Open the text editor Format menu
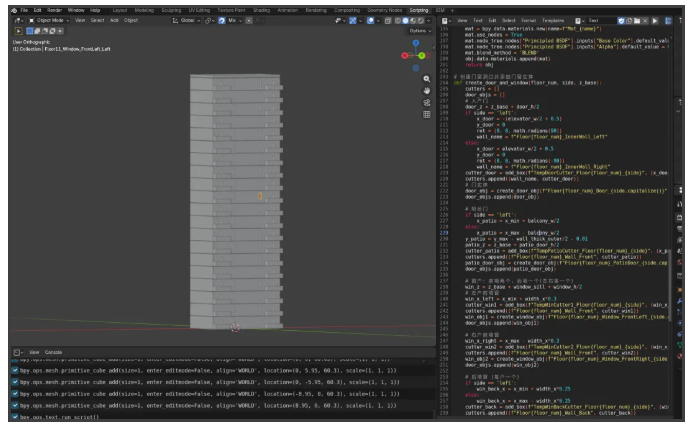 pos(528,21)
